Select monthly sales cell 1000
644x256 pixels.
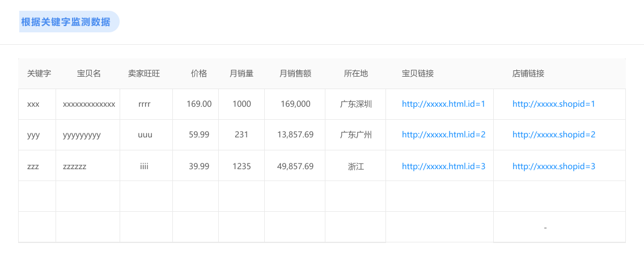[x=241, y=104]
